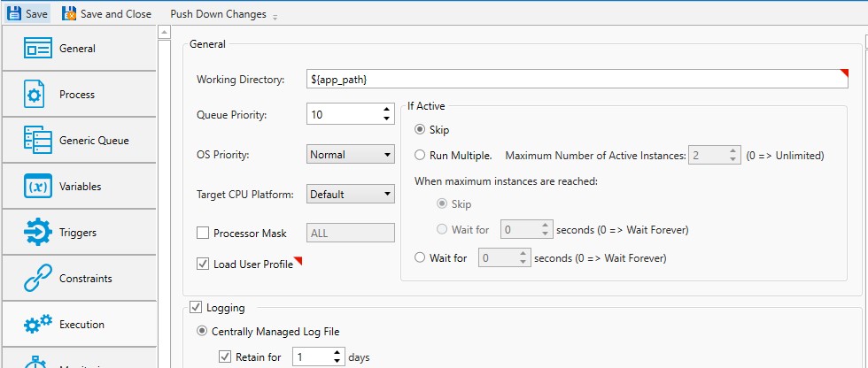
Task: Uncheck the Load User Profile checkbox
Action: coord(202,264)
